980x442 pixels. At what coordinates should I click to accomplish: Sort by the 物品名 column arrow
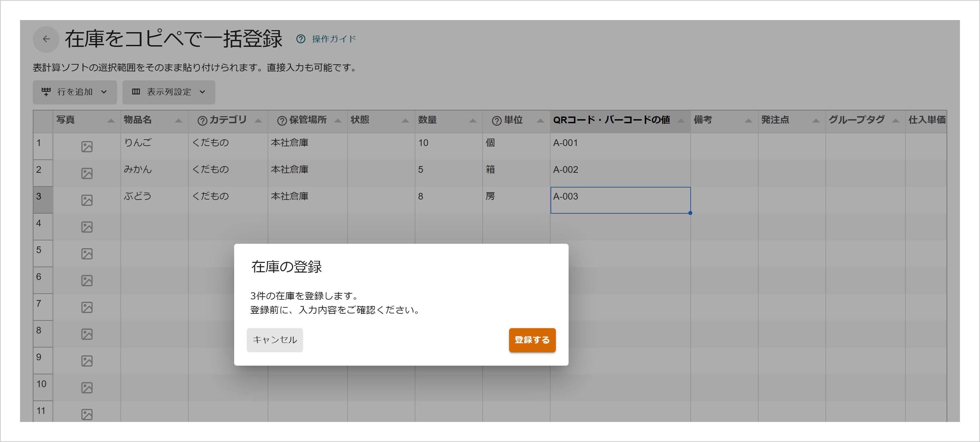click(178, 121)
